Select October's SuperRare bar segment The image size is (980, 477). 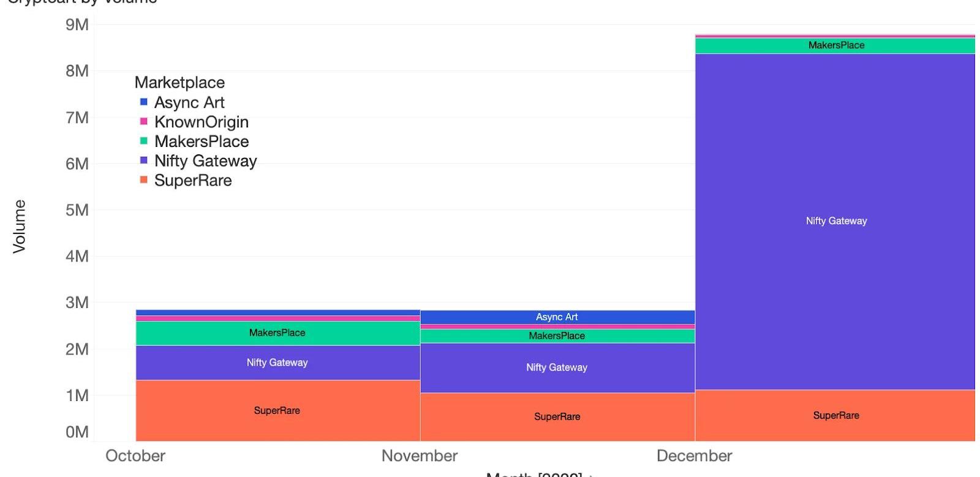[x=277, y=410]
